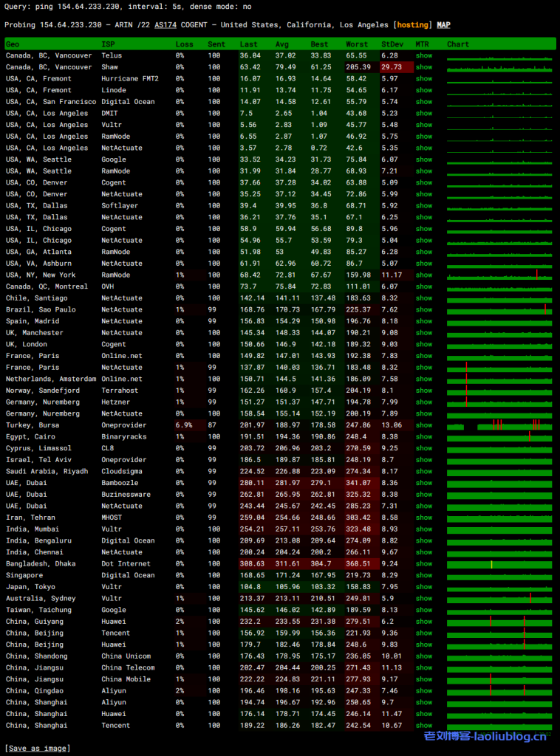The width and height of the screenshot is (560, 756).
Task: Click show for Japan, Tokyo Vultr
Action: tap(423, 587)
